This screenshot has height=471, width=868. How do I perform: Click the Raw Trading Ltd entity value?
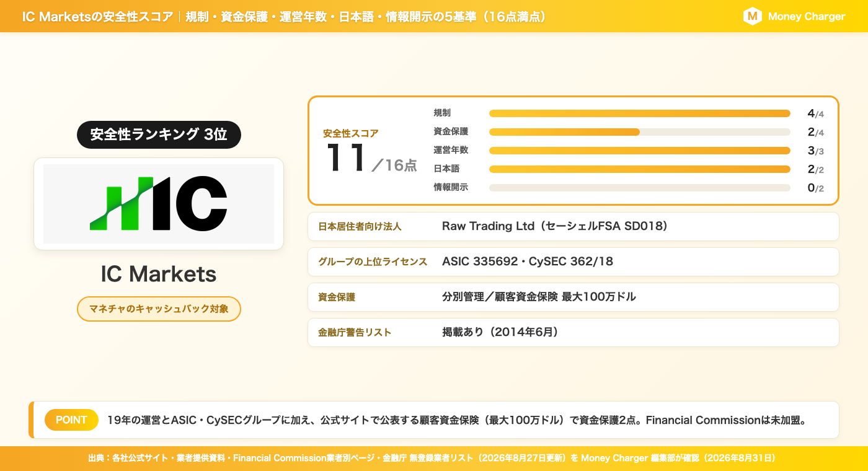point(555,226)
